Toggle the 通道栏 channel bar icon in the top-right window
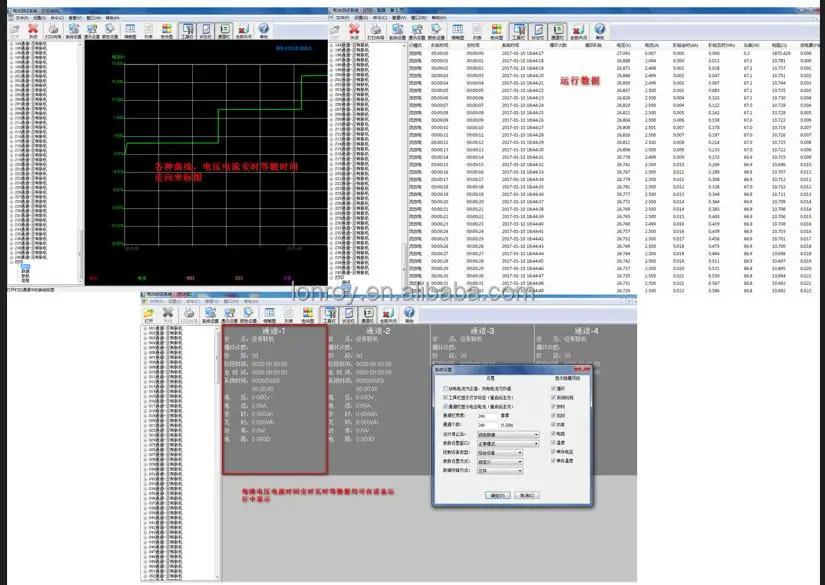Viewport: 825px width, 585px height. tap(557, 30)
